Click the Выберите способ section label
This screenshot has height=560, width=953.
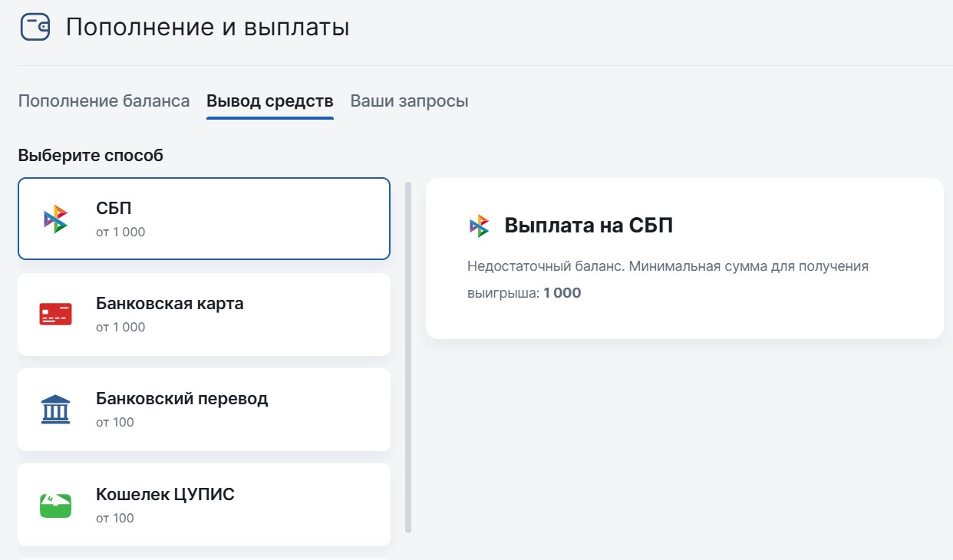(91, 154)
